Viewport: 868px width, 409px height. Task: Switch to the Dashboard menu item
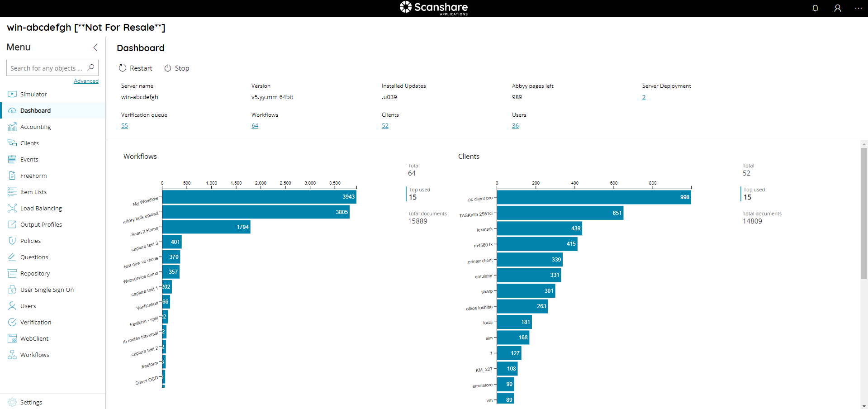pyautogui.click(x=35, y=110)
